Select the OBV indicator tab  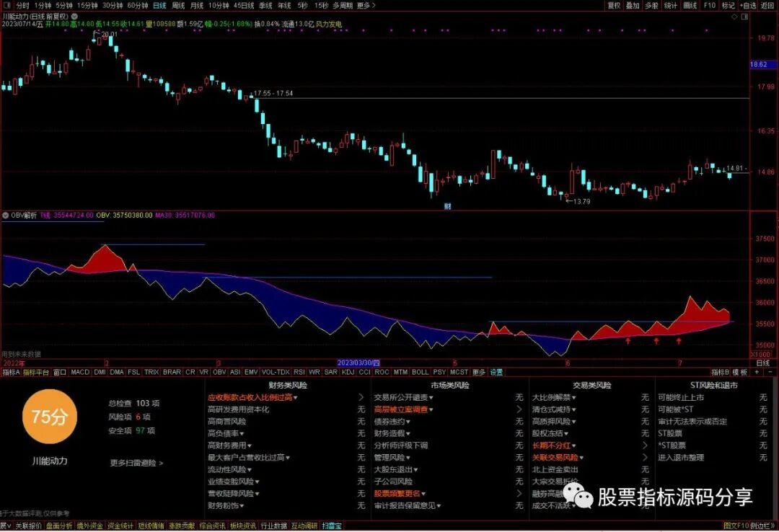coord(219,371)
